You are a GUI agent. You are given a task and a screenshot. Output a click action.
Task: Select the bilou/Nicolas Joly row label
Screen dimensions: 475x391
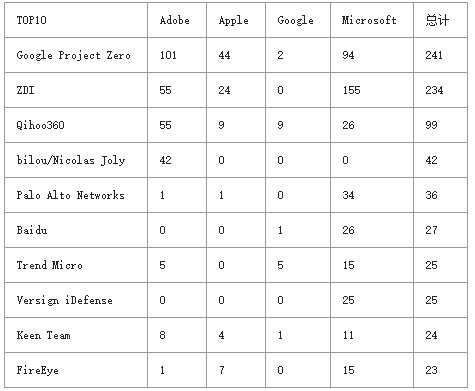tap(71, 160)
